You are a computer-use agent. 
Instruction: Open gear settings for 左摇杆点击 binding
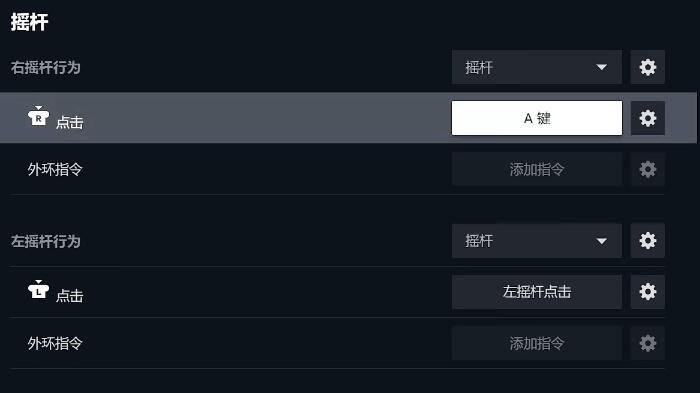tap(647, 292)
